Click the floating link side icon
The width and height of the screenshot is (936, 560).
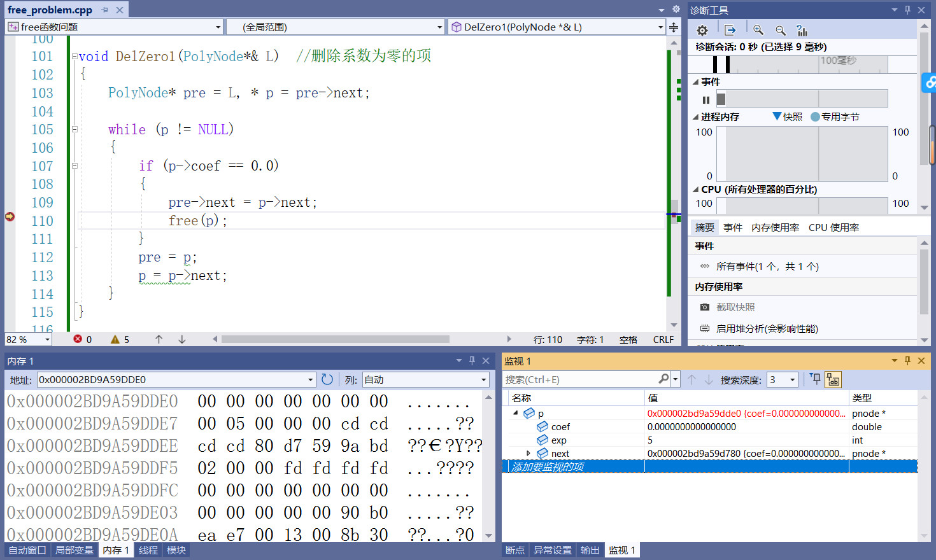[x=930, y=82]
